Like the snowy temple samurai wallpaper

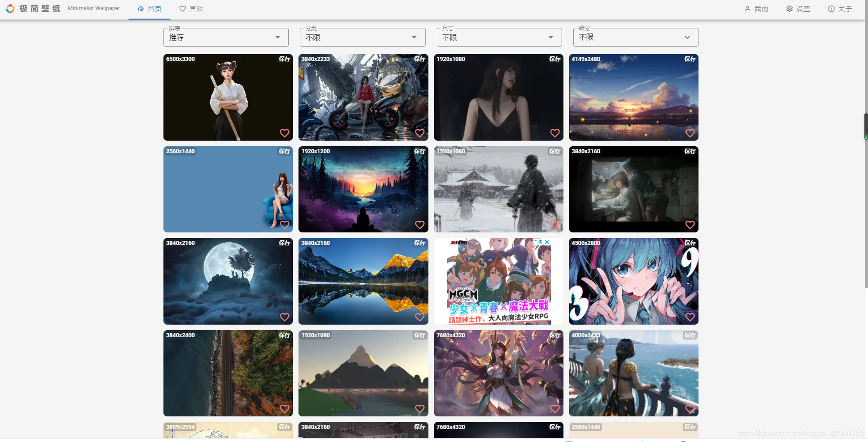pyautogui.click(x=555, y=225)
